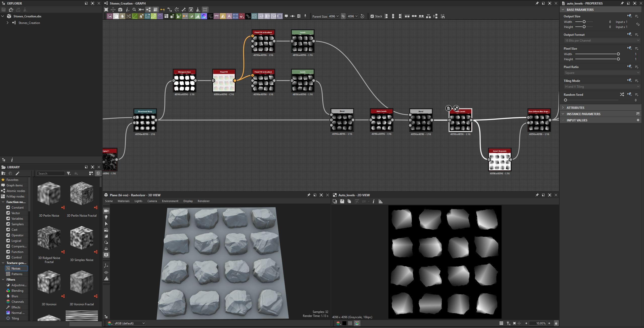Toggle the 2D view zoom lock
The image size is (644, 328).
[x=556, y=323]
